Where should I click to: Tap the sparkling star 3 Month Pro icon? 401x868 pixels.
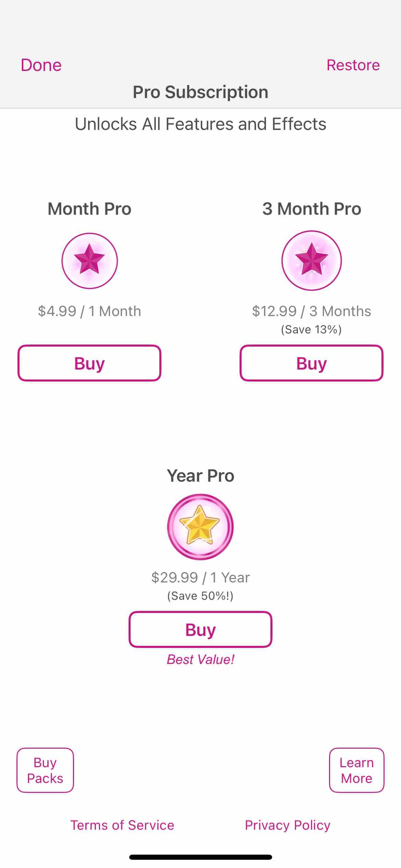312,261
